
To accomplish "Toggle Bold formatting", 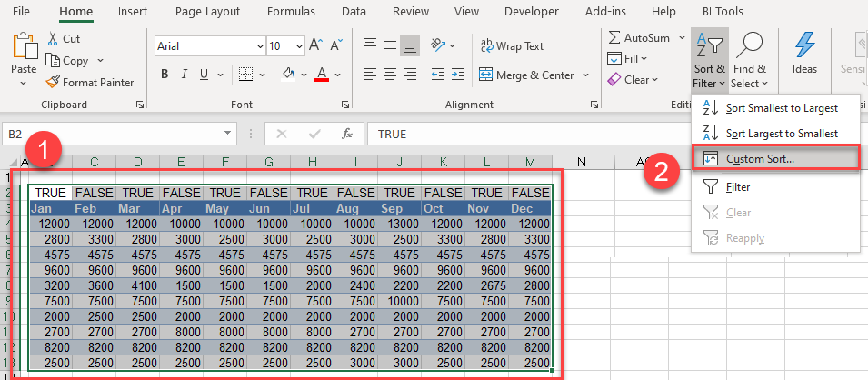I will pyautogui.click(x=165, y=75).
